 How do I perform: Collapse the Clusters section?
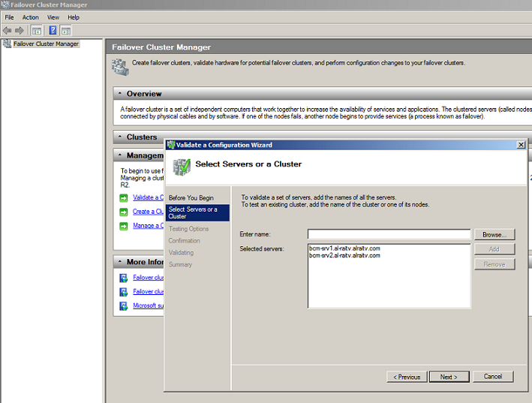click(x=120, y=137)
